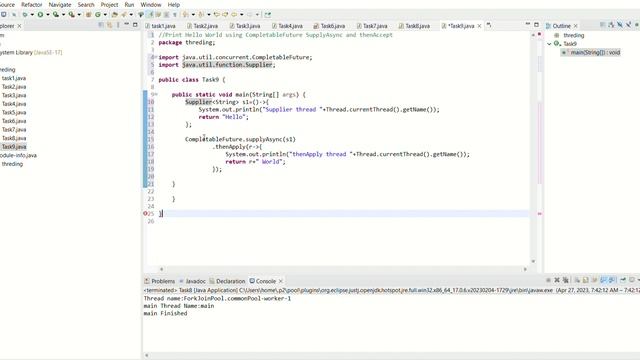The height and width of the screenshot is (360, 640).
Task: Select main(String[]) method in Outline
Action: pos(591,52)
